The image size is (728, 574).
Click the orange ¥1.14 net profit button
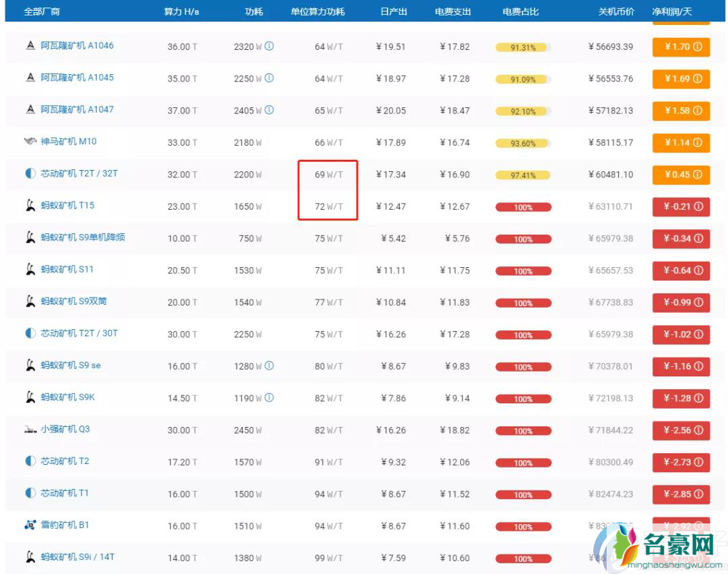pos(681,142)
